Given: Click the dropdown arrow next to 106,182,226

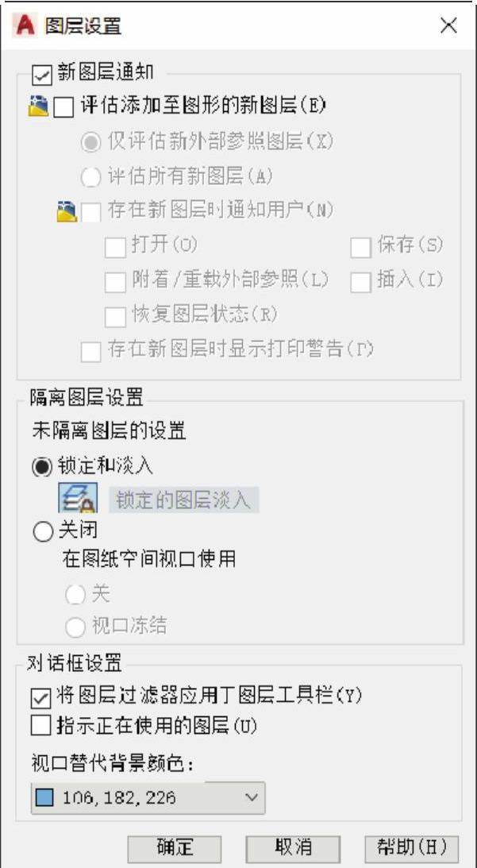Looking at the screenshot, I should 252,797.
